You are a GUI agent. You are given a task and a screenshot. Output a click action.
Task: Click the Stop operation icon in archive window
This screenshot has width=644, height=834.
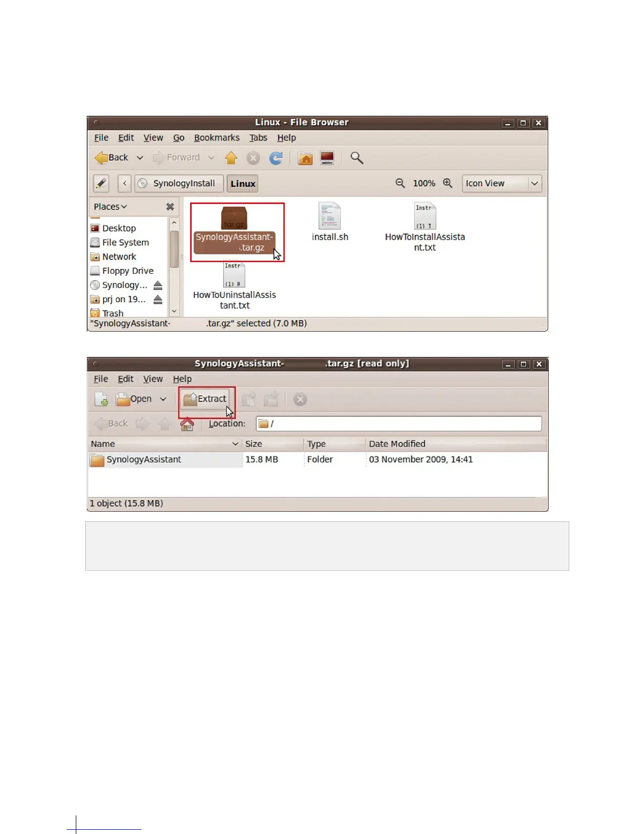[300, 399]
